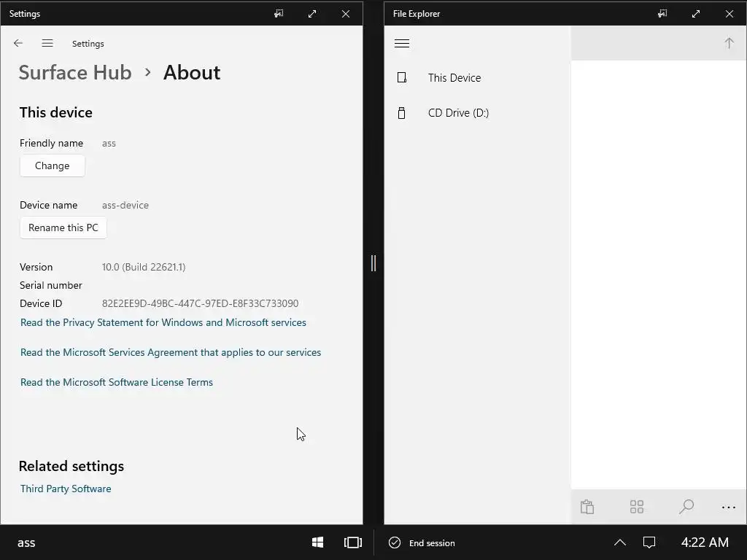Open search with the magnifier icon
This screenshot has width=747, height=560.
click(686, 507)
